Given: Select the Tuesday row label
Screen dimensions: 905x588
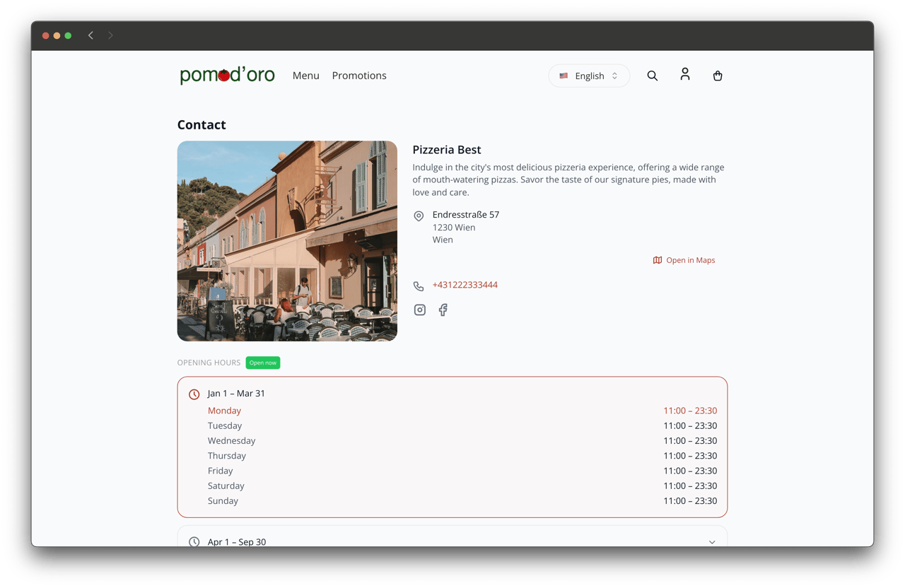Looking at the screenshot, I should click(x=225, y=425).
